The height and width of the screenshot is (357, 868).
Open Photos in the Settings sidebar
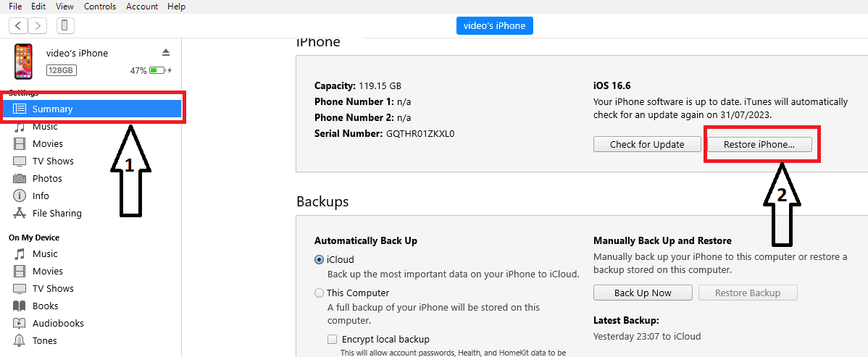tap(47, 178)
